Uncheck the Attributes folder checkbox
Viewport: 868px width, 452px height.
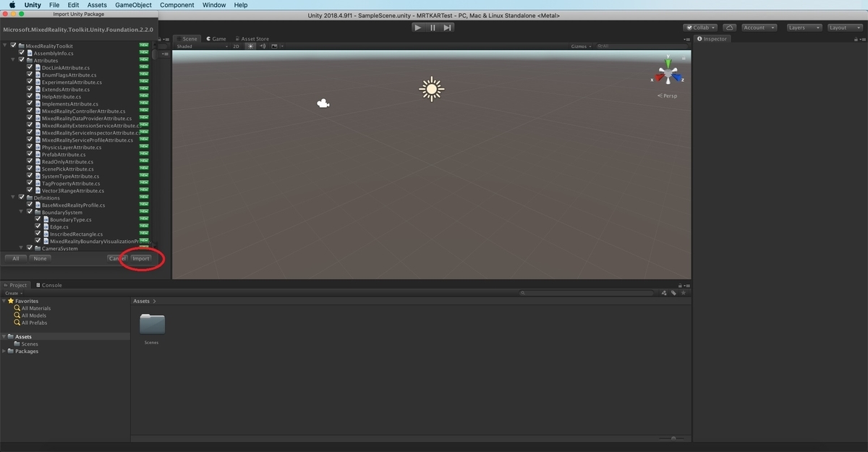(22, 61)
